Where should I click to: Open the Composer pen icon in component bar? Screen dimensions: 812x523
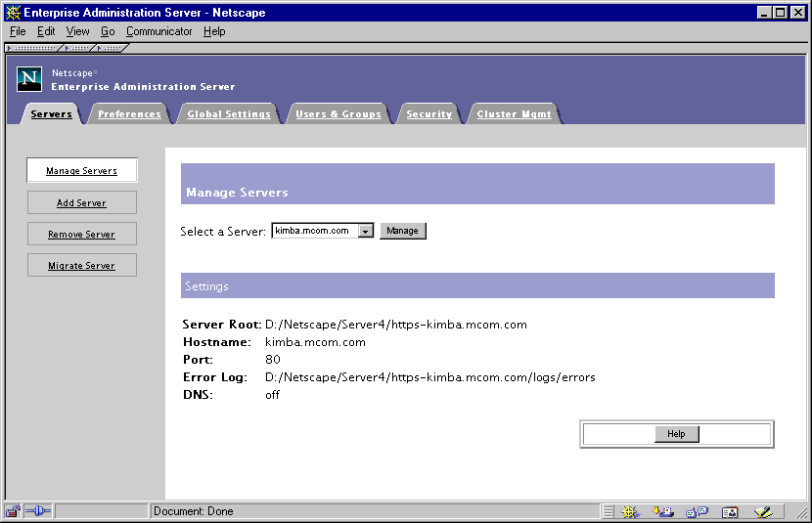(763, 511)
